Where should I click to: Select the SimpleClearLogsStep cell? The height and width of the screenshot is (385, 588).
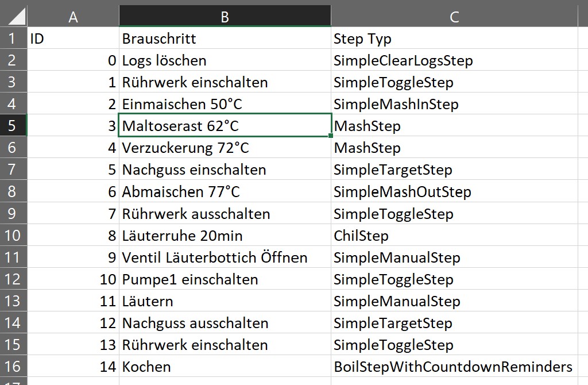click(454, 60)
